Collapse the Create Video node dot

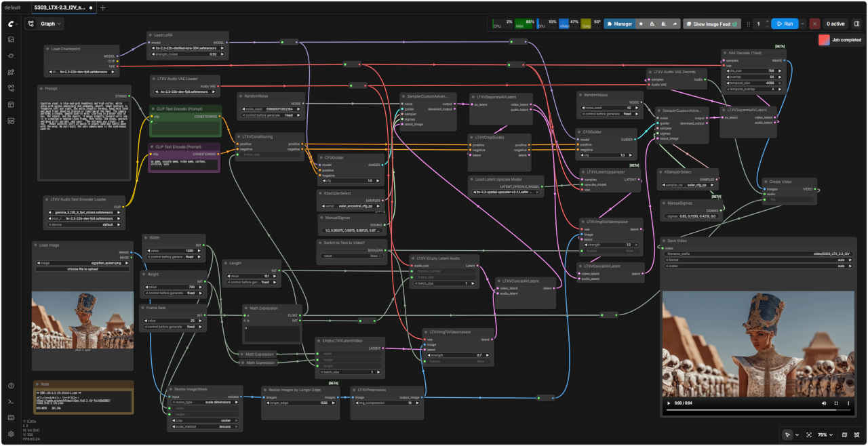[x=765, y=182]
